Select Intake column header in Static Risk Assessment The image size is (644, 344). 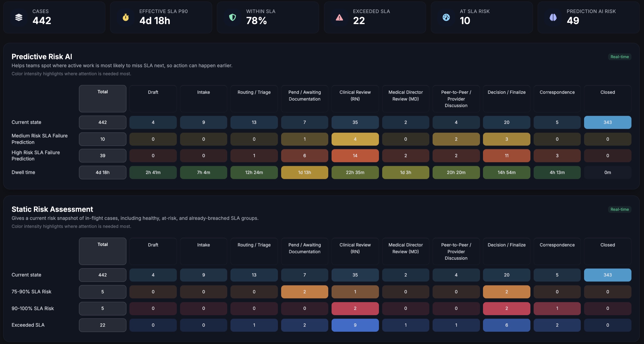tap(203, 251)
